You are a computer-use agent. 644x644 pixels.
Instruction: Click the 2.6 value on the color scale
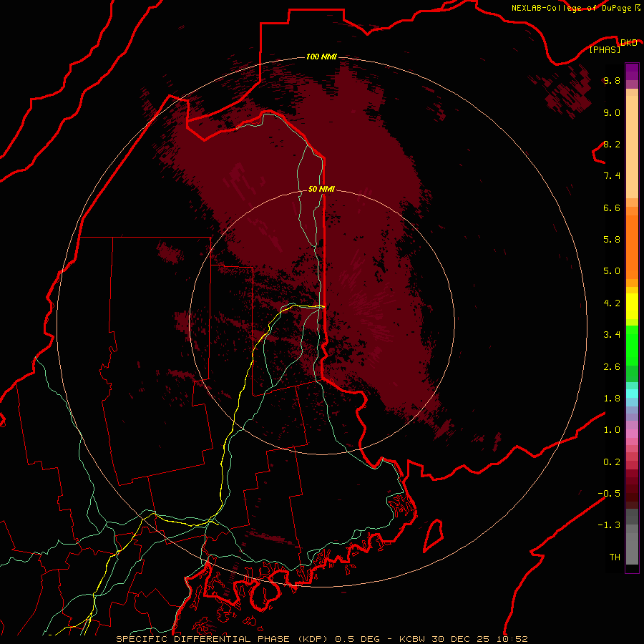pyautogui.click(x=612, y=367)
